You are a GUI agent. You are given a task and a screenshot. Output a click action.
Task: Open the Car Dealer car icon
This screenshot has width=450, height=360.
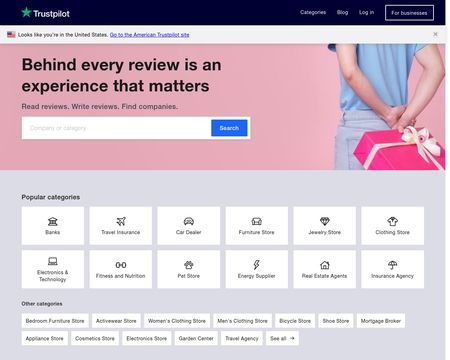click(189, 221)
